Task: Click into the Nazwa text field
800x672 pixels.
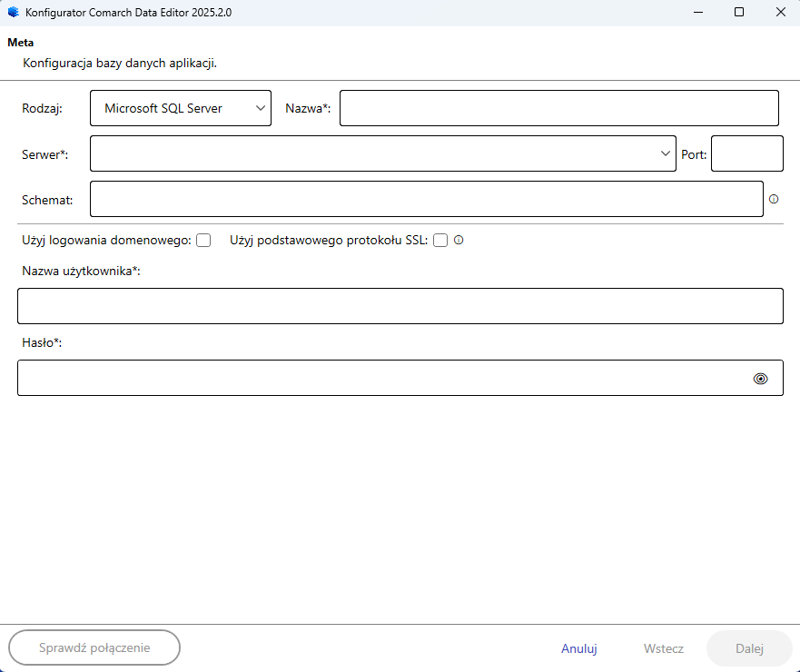Action: coord(558,108)
